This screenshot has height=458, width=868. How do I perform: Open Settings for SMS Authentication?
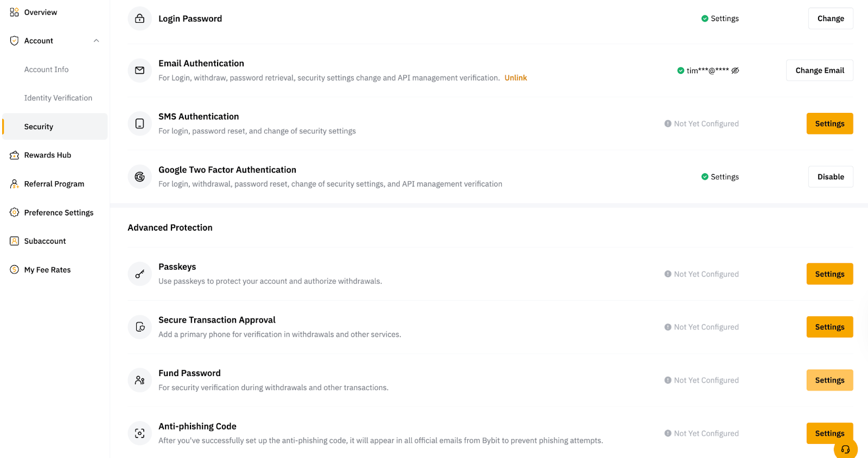tap(829, 124)
